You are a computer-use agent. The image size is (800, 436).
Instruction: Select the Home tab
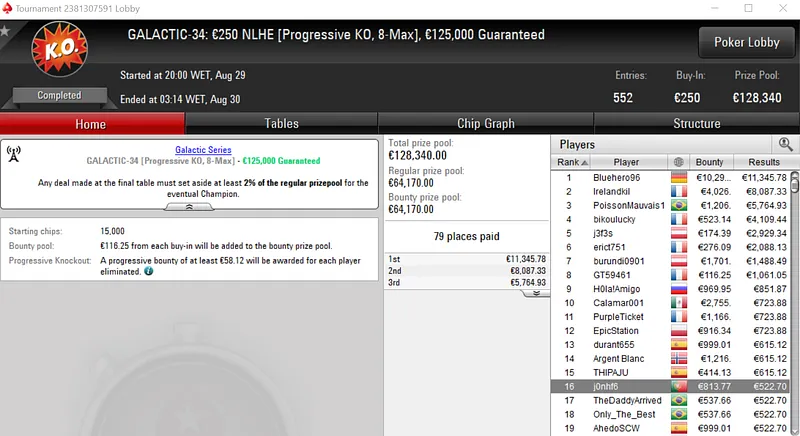pos(91,124)
